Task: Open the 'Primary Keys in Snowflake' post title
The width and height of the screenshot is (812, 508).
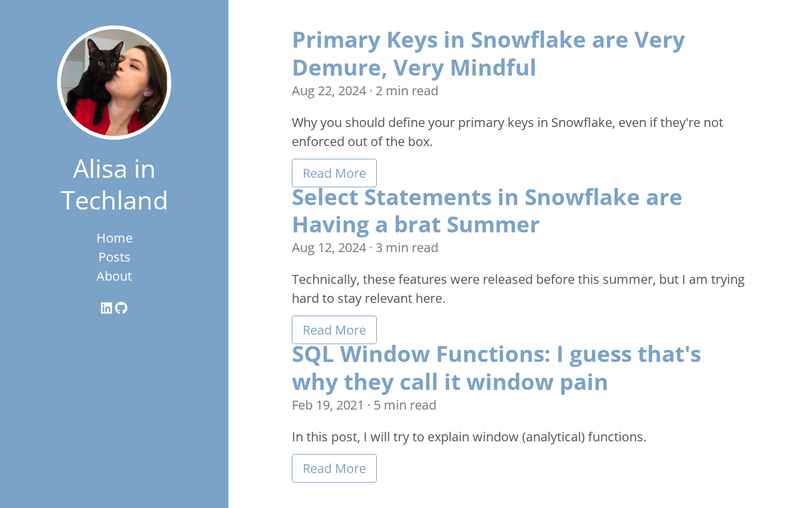Action: tap(488, 53)
